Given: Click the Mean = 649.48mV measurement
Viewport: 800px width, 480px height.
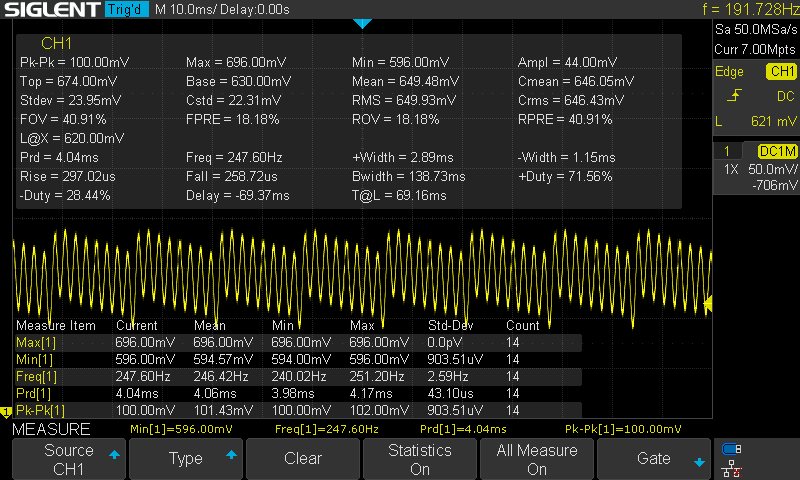Looking at the screenshot, I should pyautogui.click(x=406, y=82).
